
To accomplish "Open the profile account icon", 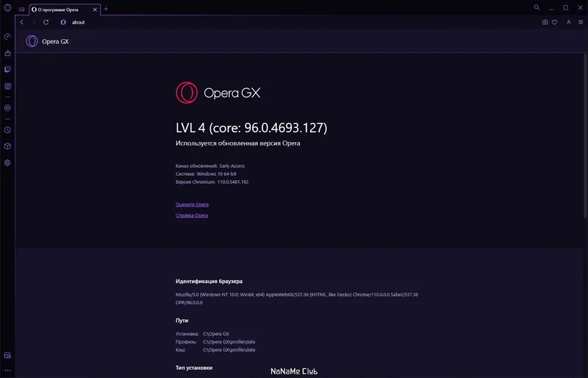I will [x=568, y=22].
